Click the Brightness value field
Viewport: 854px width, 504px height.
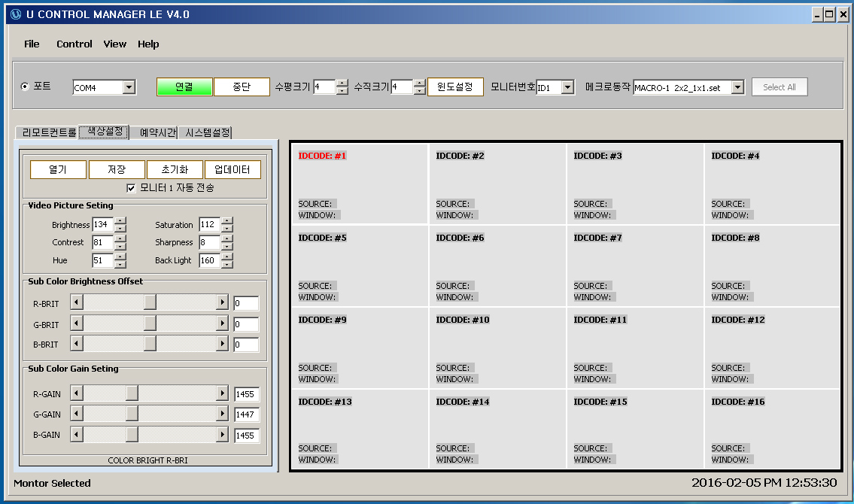[x=103, y=224]
